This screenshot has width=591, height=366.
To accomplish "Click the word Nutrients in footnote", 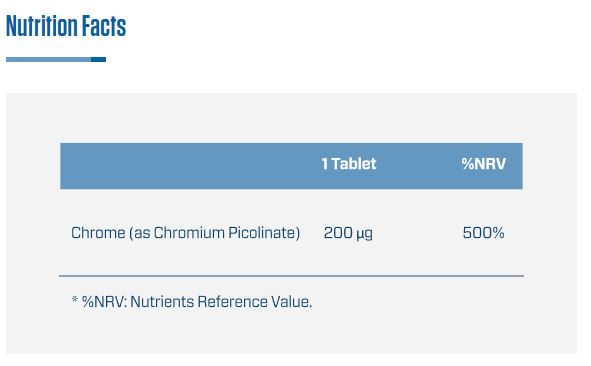I will pos(162,302).
